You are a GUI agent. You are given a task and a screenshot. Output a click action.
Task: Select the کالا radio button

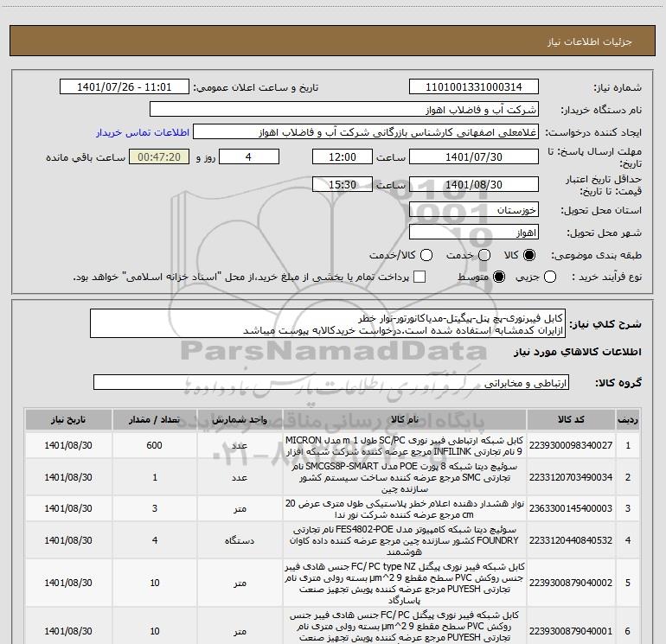click(x=529, y=255)
